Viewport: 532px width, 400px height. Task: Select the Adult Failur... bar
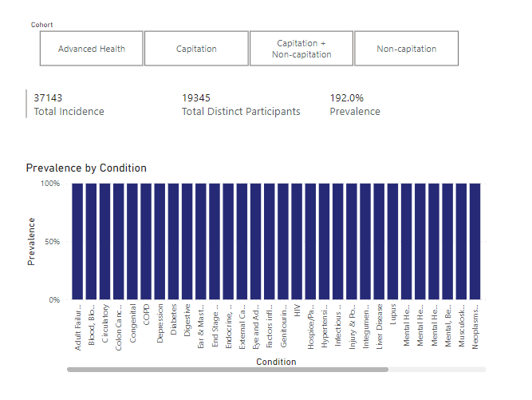pyautogui.click(x=77, y=241)
